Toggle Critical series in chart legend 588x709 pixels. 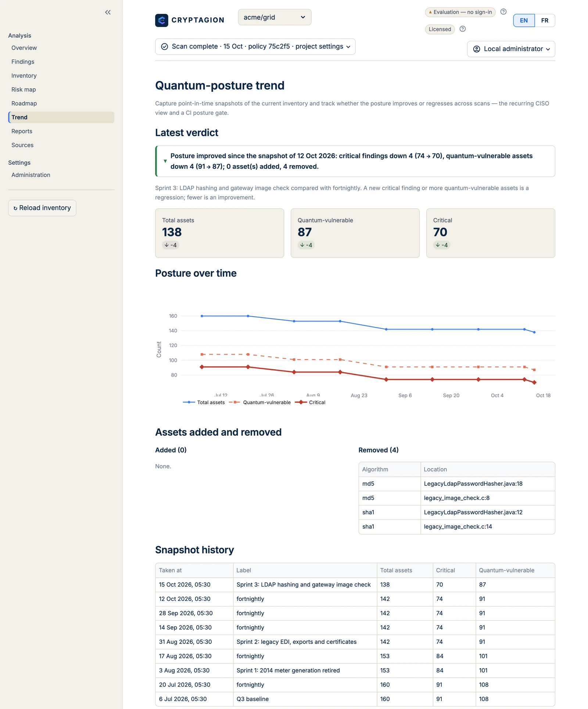click(x=310, y=402)
